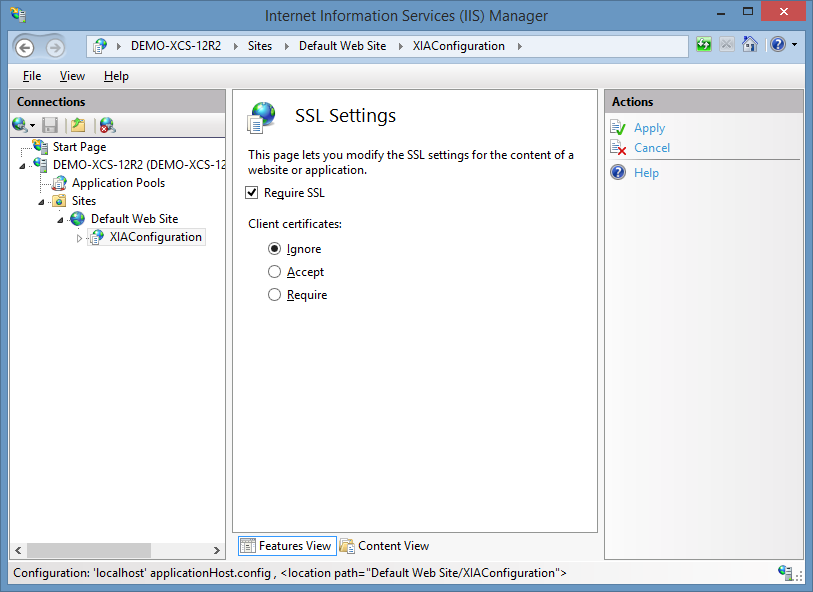Cancel the SSL settings changes

coord(652,148)
